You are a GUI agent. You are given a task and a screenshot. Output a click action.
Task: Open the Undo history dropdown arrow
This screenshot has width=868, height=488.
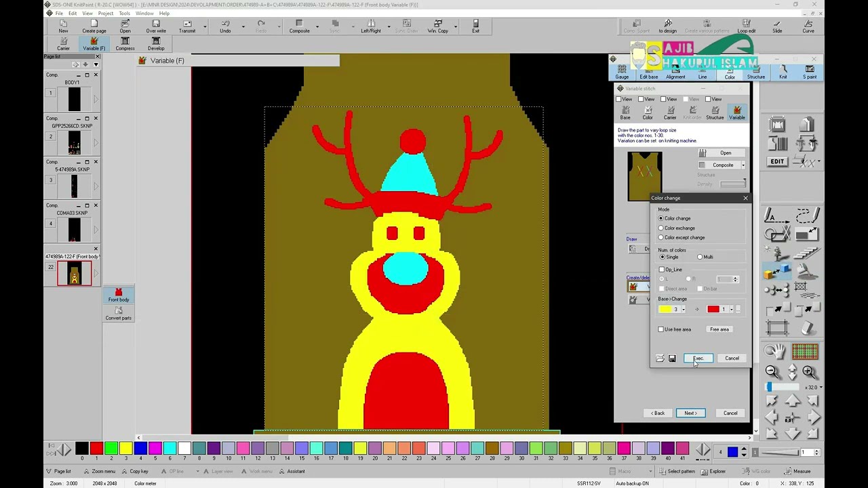(242, 27)
